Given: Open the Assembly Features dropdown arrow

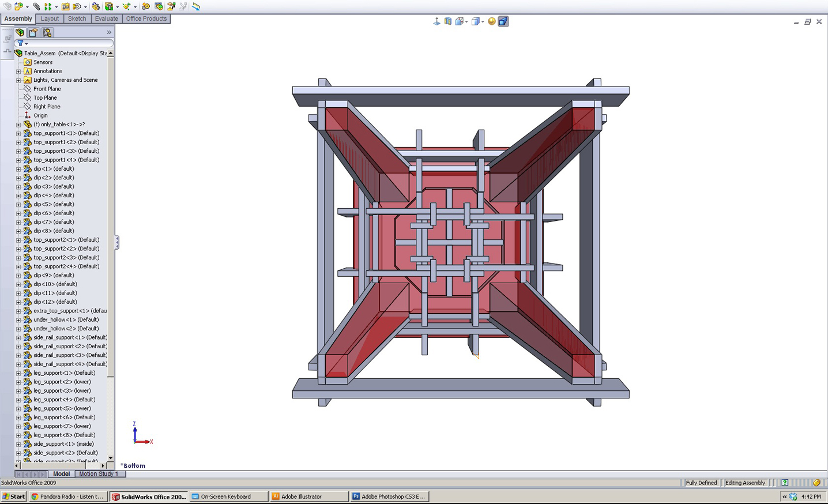Looking at the screenshot, I should click(x=117, y=7).
